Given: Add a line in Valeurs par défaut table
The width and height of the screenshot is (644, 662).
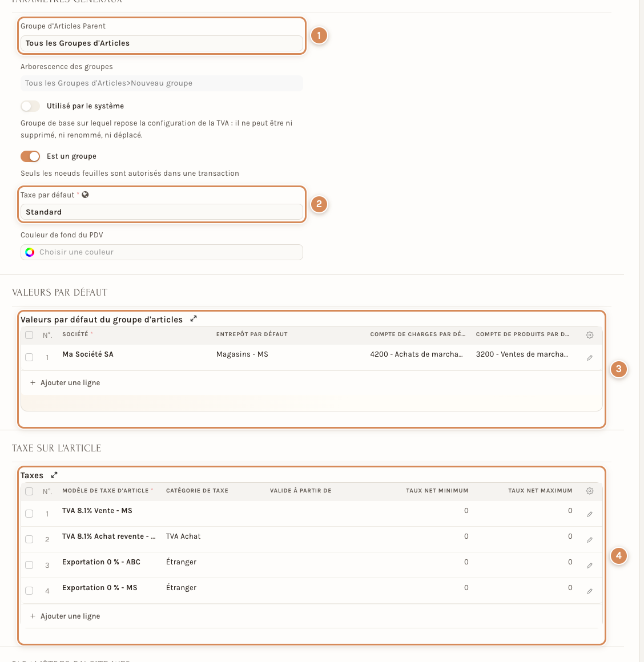Looking at the screenshot, I should tap(65, 382).
